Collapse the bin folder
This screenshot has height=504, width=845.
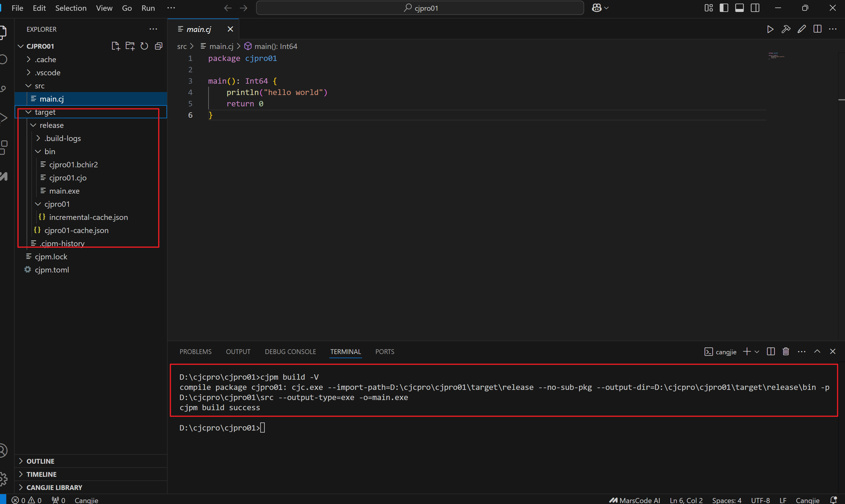(91, 151)
